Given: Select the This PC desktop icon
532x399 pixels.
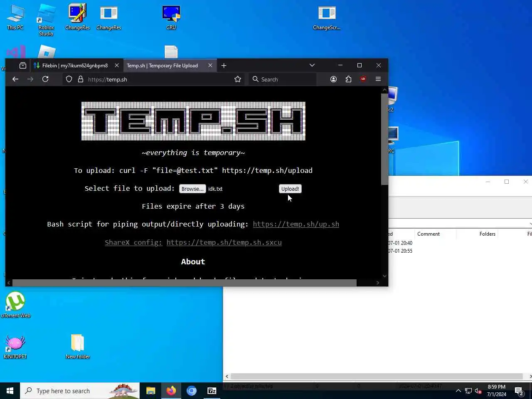Looking at the screenshot, I should [x=15, y=17].
